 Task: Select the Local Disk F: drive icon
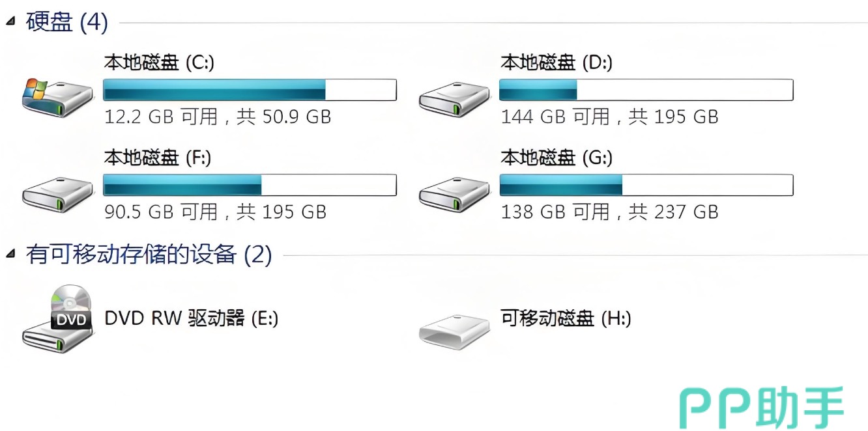point(57,193)
